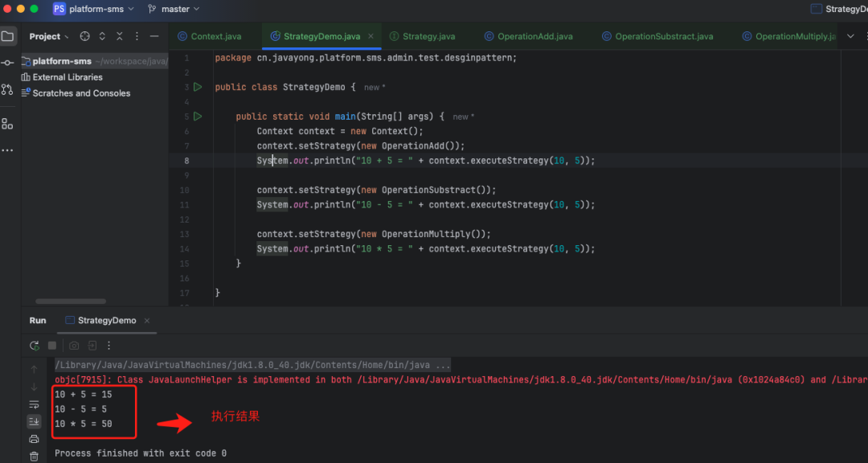This screenshot has width=868, height=463.
Task: Open the Structure tool window icon
Action: 7,124
